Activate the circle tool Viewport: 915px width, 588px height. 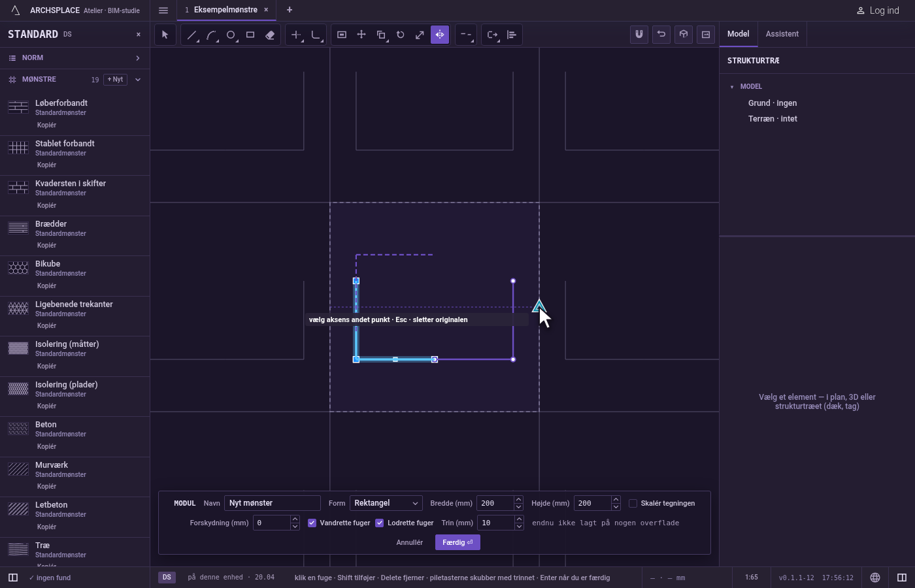[x=231, y=35]
